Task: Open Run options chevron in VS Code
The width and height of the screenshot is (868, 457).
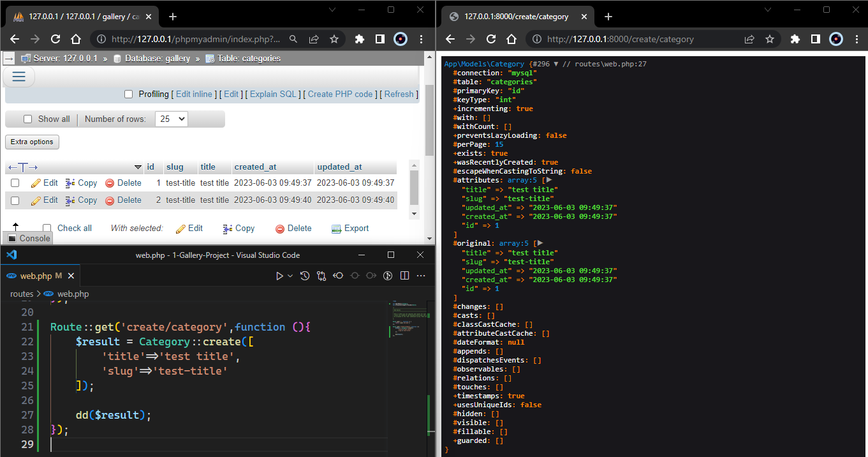Action: click(x=290, y=276)
